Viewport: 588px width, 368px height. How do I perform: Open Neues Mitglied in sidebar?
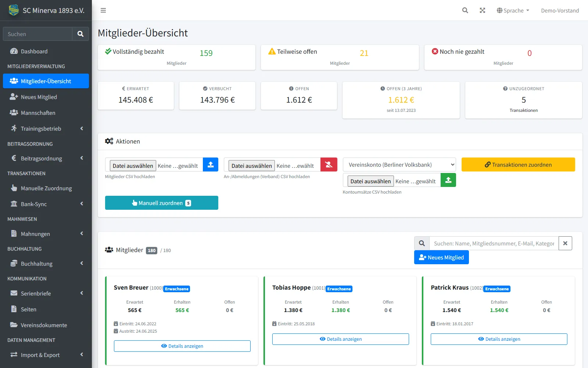click(x=46, y=97)
